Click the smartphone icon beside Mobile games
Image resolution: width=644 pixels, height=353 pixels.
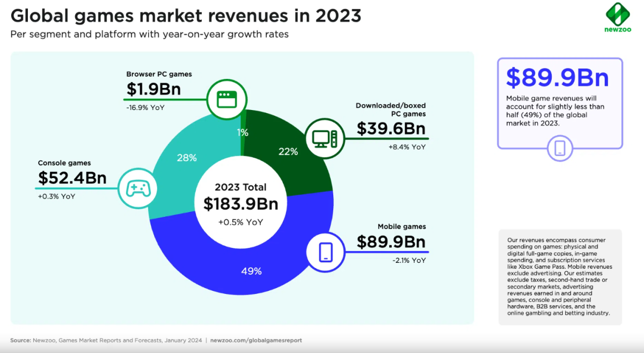[325, 252]
